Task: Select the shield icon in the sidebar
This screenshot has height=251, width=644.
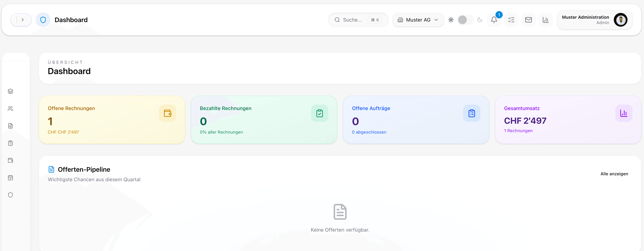Action: tap(10, 195)
